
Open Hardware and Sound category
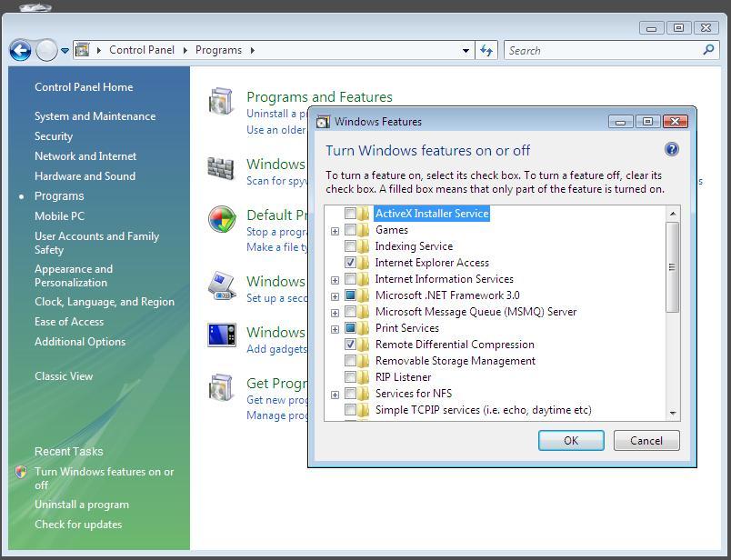pos(85,176)
